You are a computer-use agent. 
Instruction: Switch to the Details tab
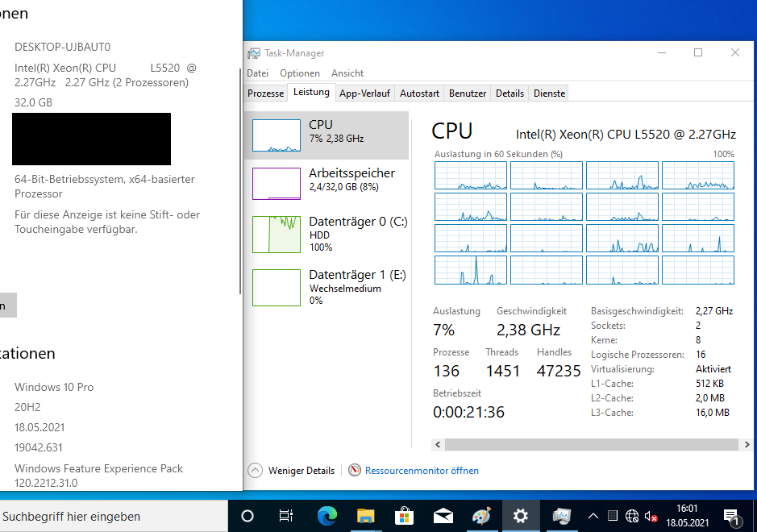(510, 94)
